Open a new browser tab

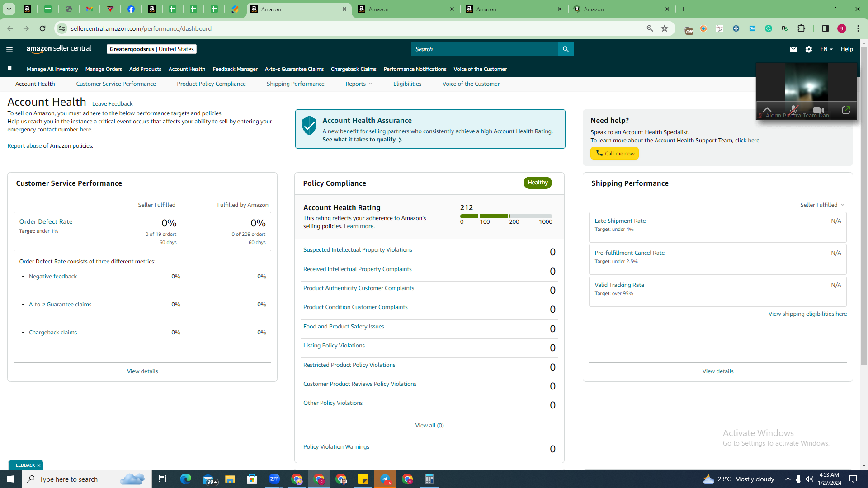point(684,9)
